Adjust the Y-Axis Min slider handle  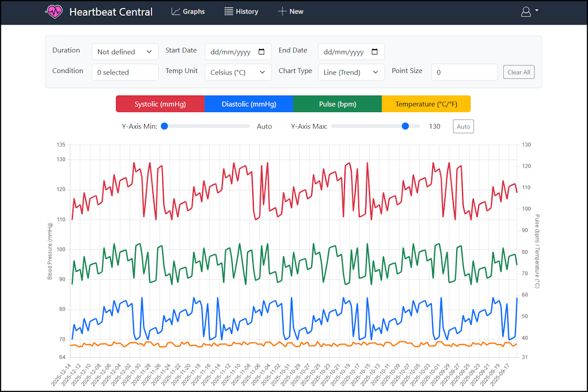[165, 126]
